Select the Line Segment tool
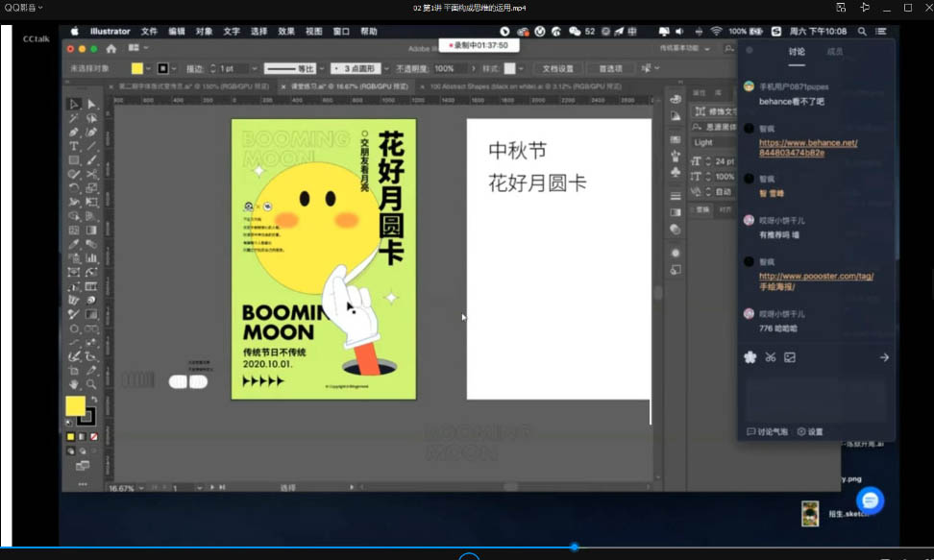The height and width of the screenshot is (560, 934). click(91, 147)
